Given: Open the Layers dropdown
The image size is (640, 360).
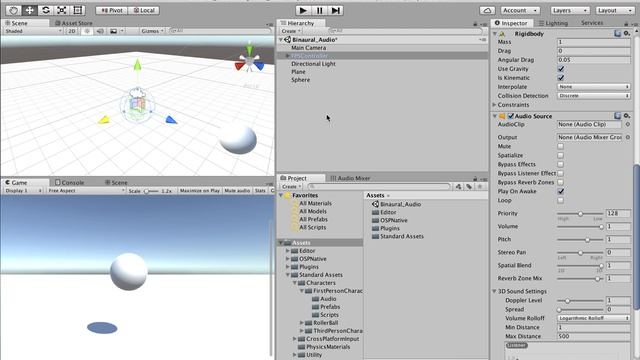Looking at the screenshot, I should [x=570, y=11].
